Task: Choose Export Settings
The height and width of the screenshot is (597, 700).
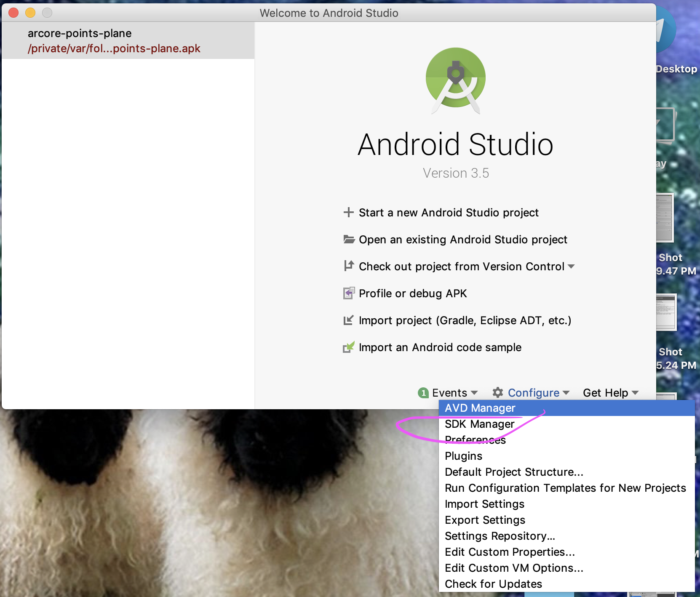Action: (x=566, y=520)
